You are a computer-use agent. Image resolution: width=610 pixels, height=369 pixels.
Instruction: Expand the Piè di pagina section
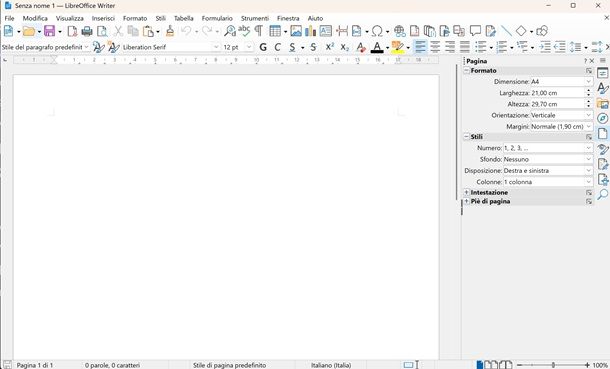[x=466, y=201]
